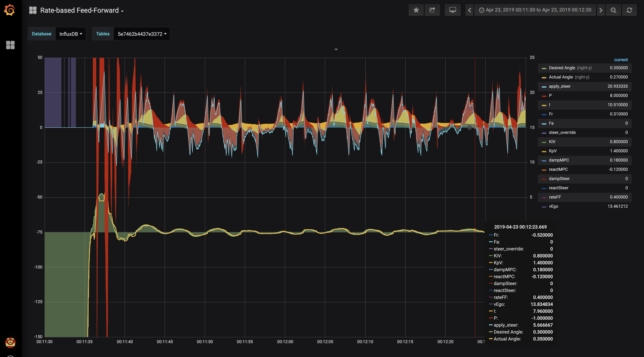The height and width of the screenshot is (357, 644).
Task: Toggle apply_steer series visibility
Action: pos(559,86)
